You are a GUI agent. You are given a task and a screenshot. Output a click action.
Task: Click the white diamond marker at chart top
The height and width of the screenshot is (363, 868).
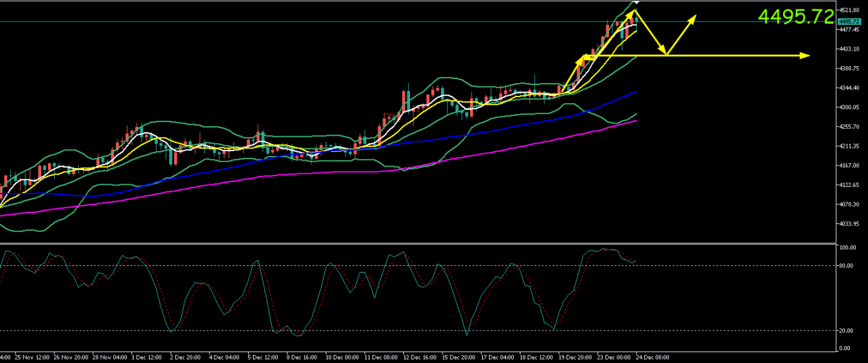637,3
